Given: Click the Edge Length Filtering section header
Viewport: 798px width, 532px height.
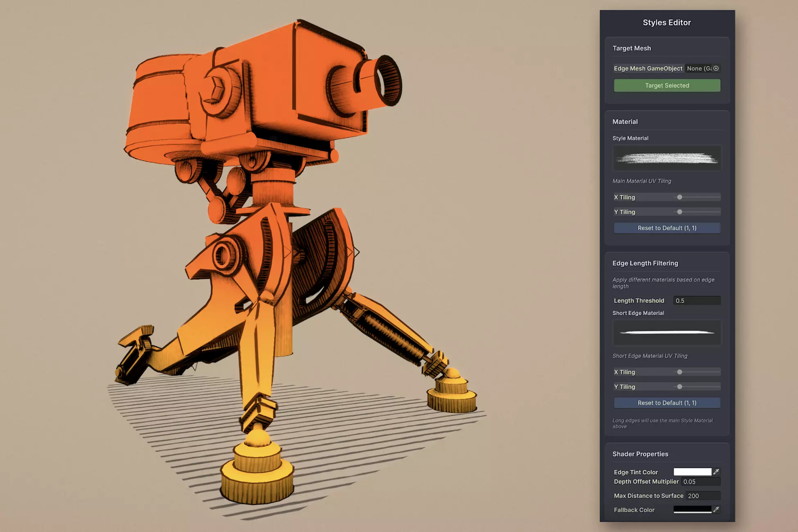Looking at the screenshot, I should [x=645, y=263].
